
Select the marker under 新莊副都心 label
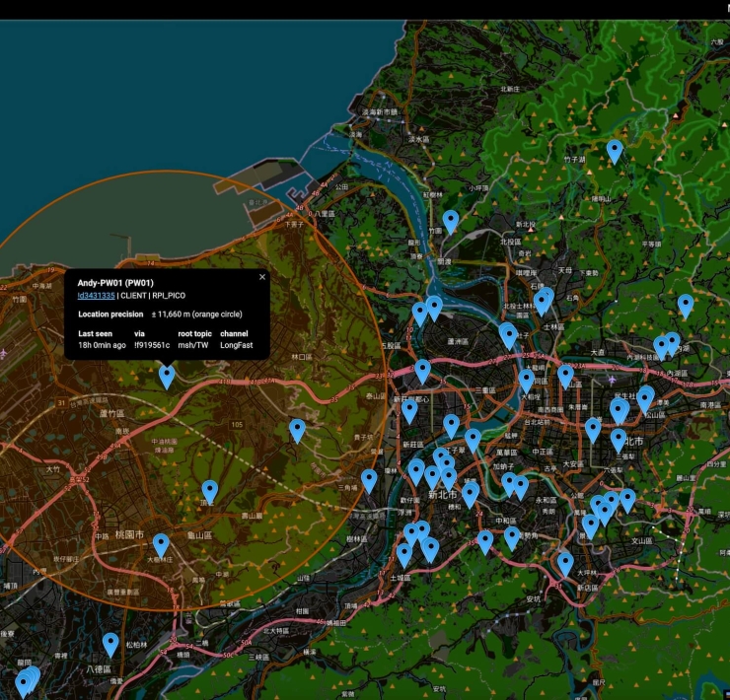point(409,410)
